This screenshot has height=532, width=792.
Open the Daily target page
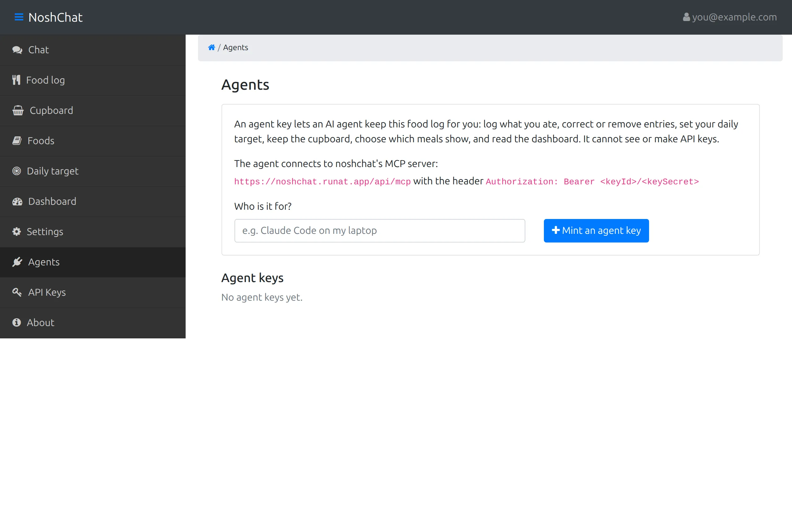pyautogui.click(x=93, y=171)
